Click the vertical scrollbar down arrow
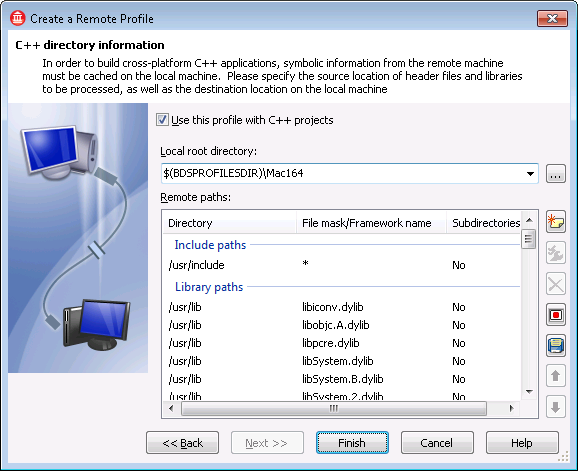Screen dimensions: 578x471 coord(529,392)
